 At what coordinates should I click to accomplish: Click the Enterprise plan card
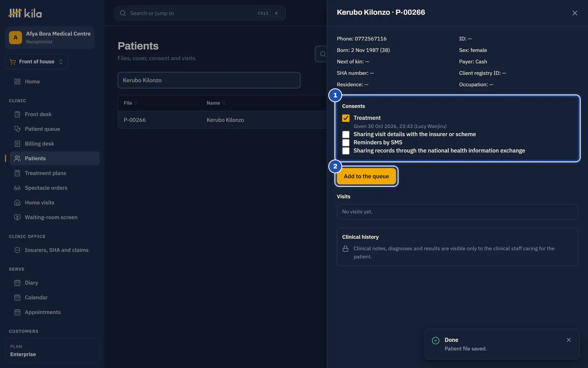[52, 350]
